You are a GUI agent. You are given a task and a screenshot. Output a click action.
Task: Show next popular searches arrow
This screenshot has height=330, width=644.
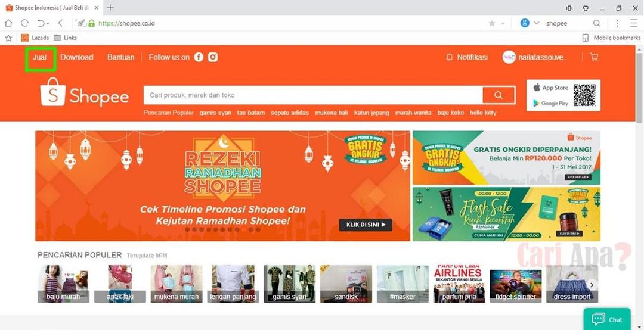click(x=592, y=284)
